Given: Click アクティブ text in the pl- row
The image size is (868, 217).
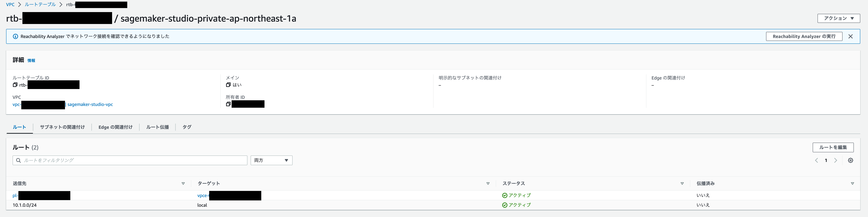Looking at the screenshot, I should (x=520, y=195).
